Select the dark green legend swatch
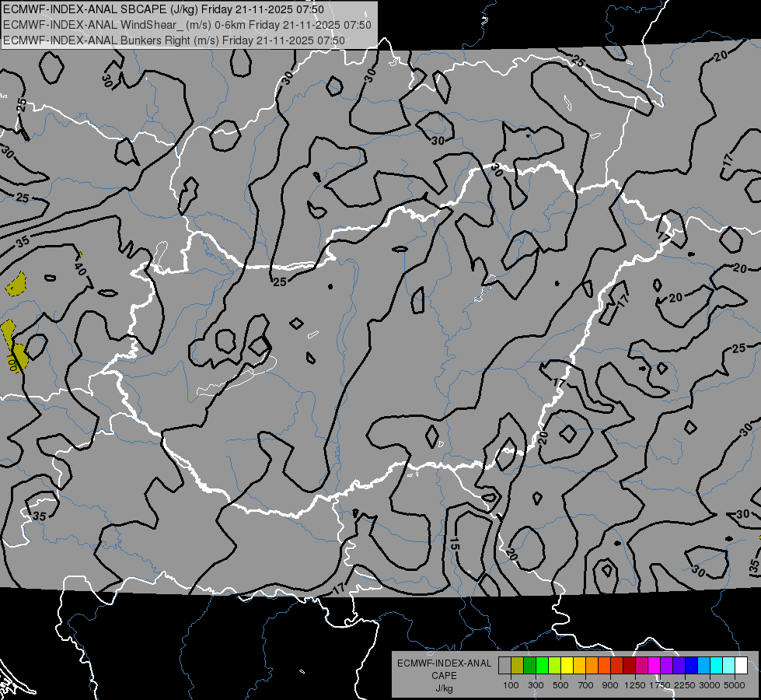 pyautogui.click(x=529, y=666)
